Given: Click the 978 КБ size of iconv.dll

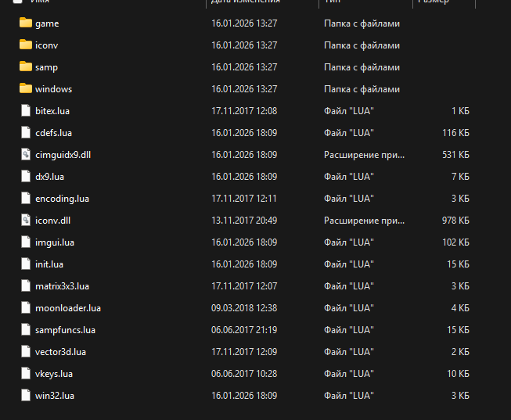Looking at the screenshot, I should tap(455, 221).
